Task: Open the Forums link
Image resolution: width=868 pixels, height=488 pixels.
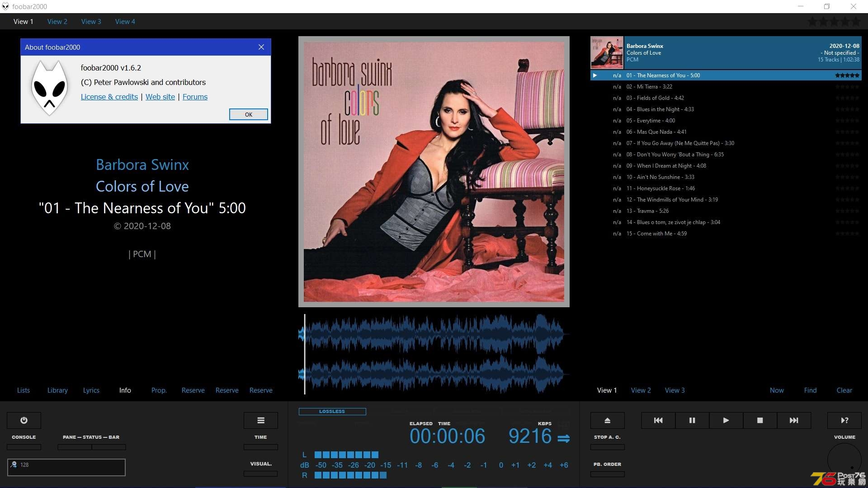Action: 195,97
